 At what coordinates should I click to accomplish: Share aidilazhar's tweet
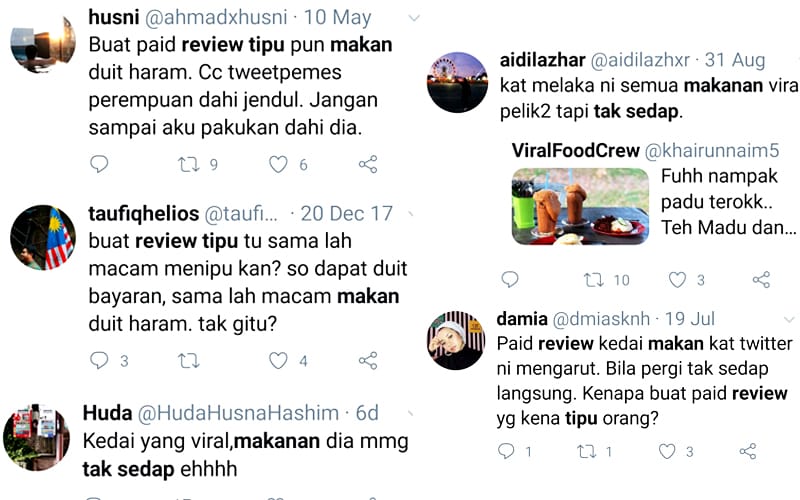point(761,280)
